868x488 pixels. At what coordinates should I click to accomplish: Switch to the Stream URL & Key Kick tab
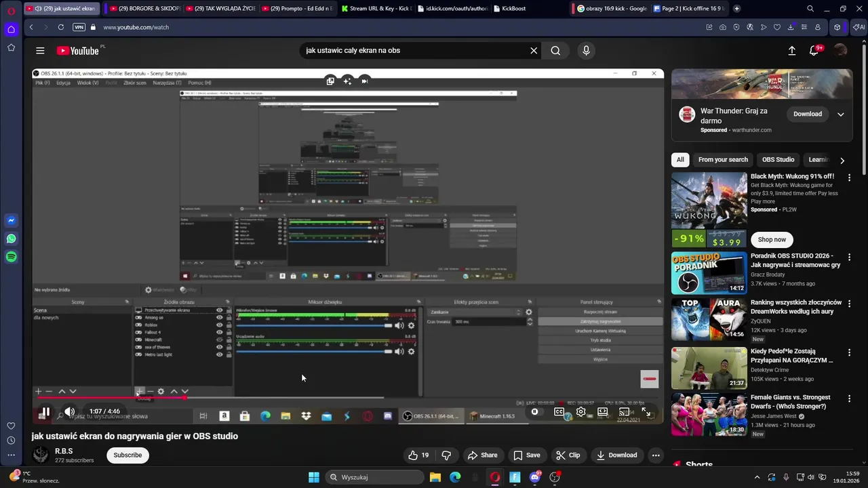point(376,9)
